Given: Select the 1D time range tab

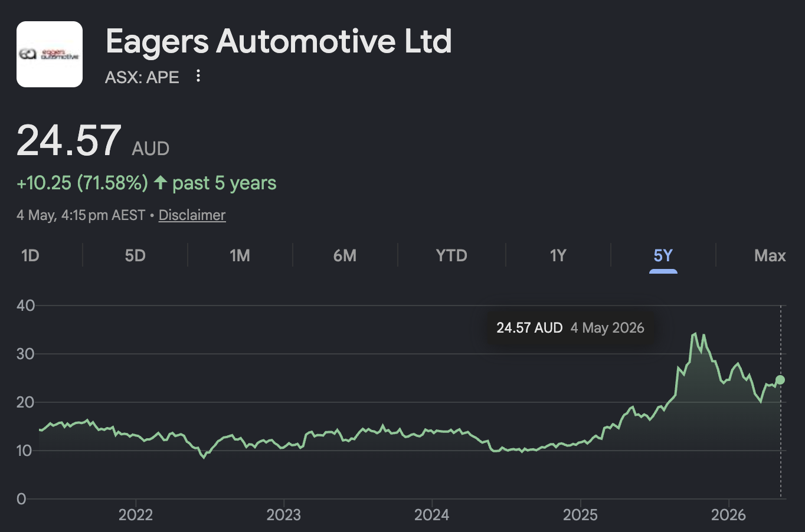Looking at the screenshot, I should pos(30,255).
